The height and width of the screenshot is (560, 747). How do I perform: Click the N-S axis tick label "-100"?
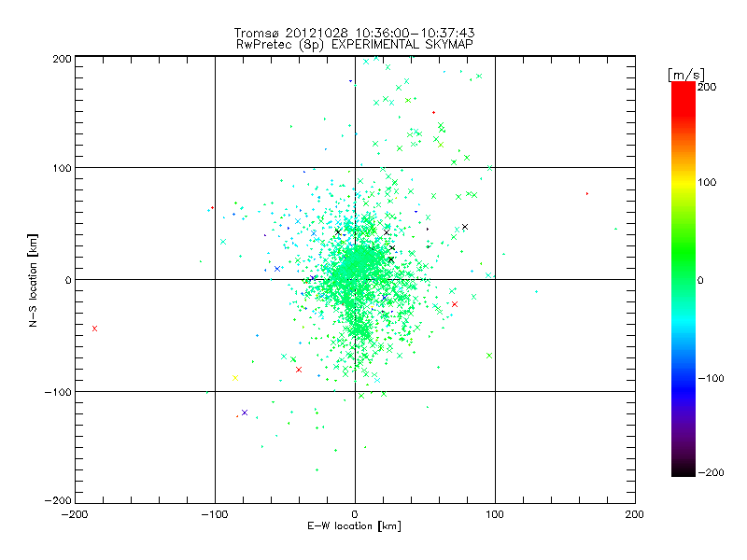pyautogui.click(x=58, y=392)
